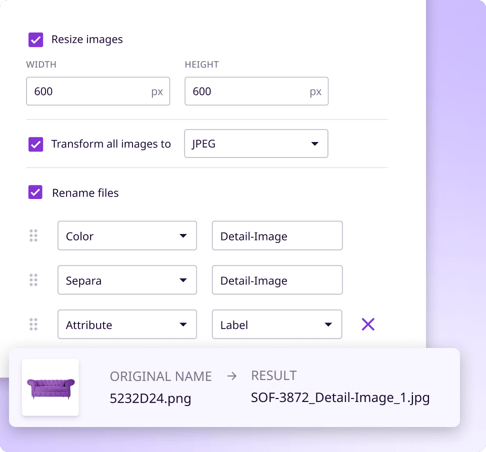Expand the Label dropdown

[x=277, y=324]
